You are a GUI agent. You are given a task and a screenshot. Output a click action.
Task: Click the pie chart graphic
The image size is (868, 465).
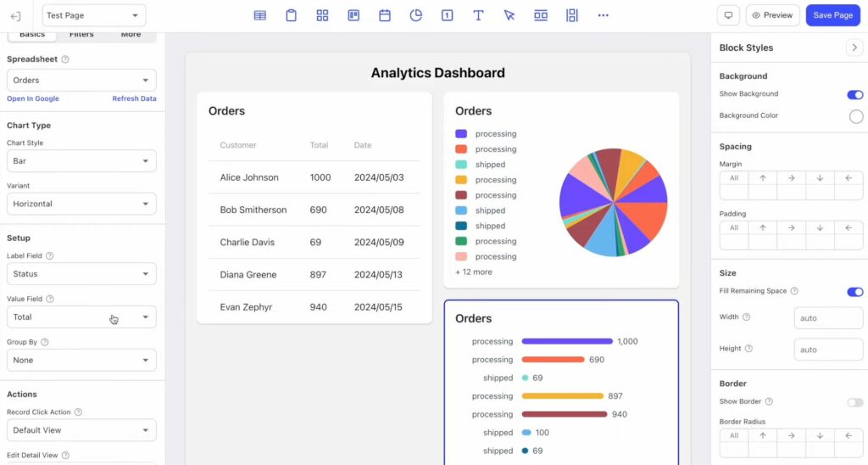(x=614, y=202)
